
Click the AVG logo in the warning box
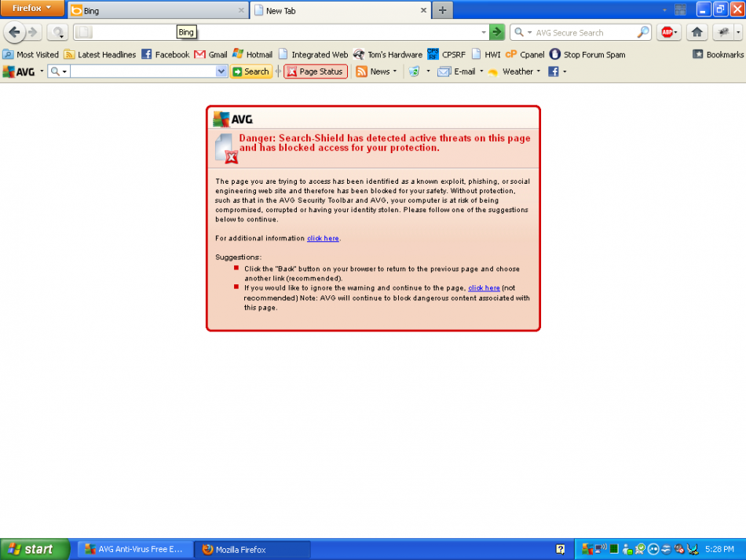click(232, 119)
